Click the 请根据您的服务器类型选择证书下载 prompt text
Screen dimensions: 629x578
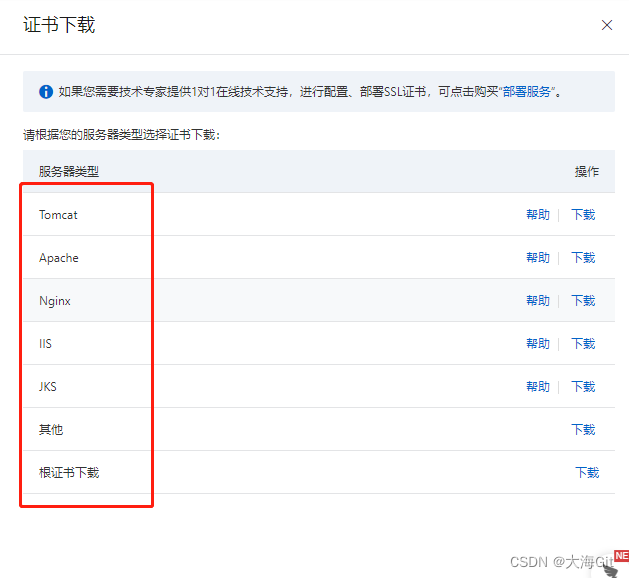122,135
